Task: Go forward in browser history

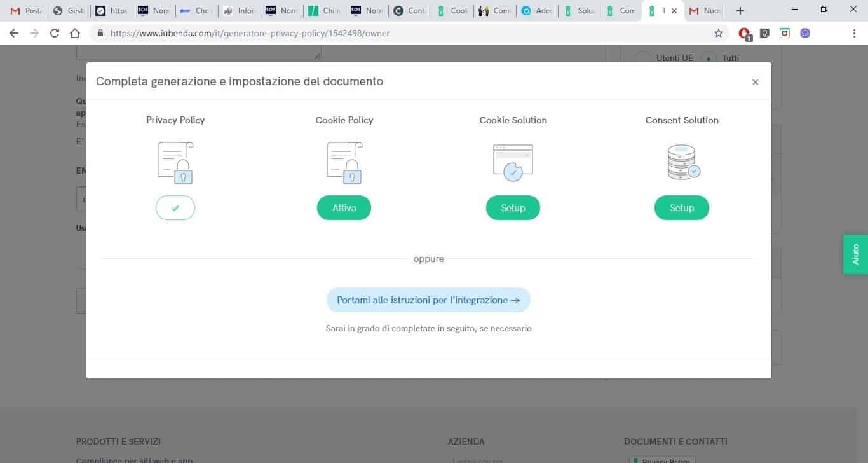Action: [34, 33]
